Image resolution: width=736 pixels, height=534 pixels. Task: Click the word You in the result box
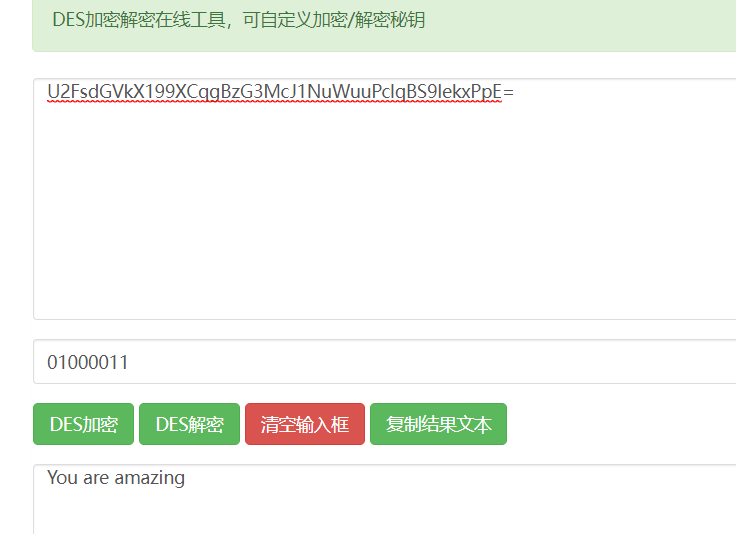pos(62,478)
